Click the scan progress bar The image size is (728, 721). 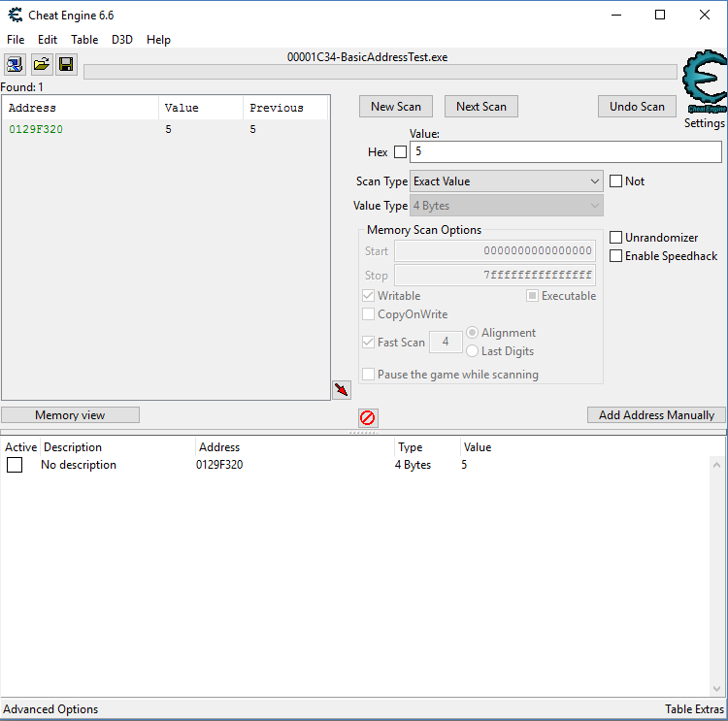(x=380, y=72)
